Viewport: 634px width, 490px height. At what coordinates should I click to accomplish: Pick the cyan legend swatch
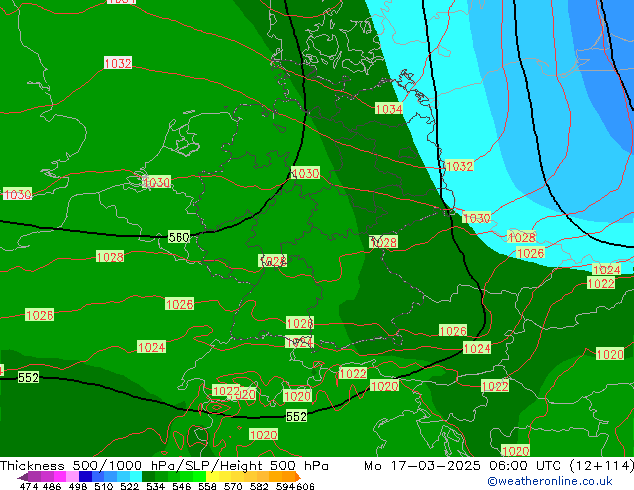(136, 477)
